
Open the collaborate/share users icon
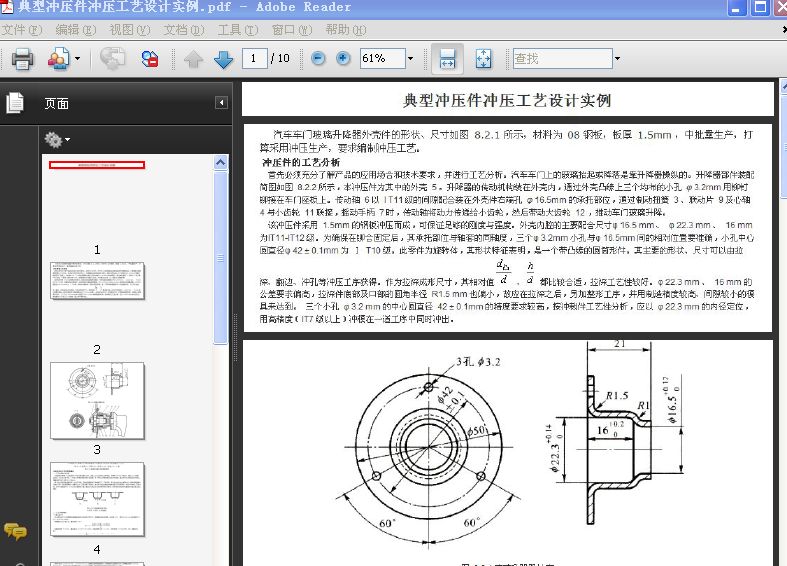[59, 59]
